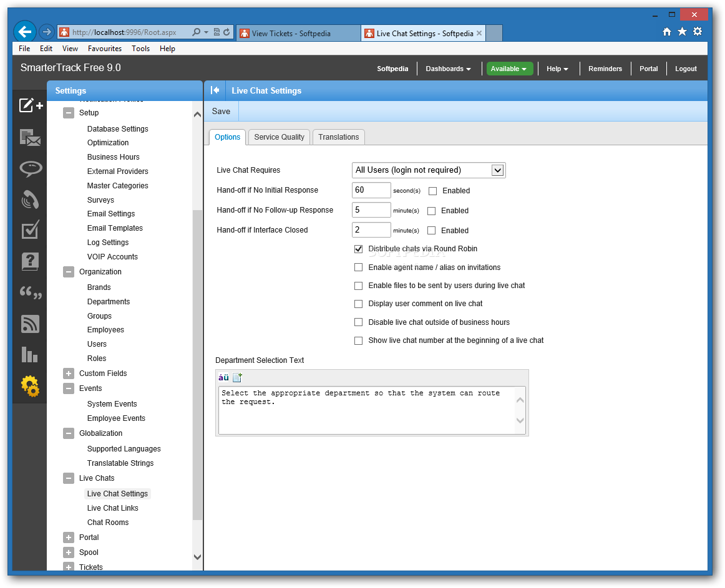Check Display user comment on live chat
Viewport: 725px width, 588px height.
tap(358, 304)
